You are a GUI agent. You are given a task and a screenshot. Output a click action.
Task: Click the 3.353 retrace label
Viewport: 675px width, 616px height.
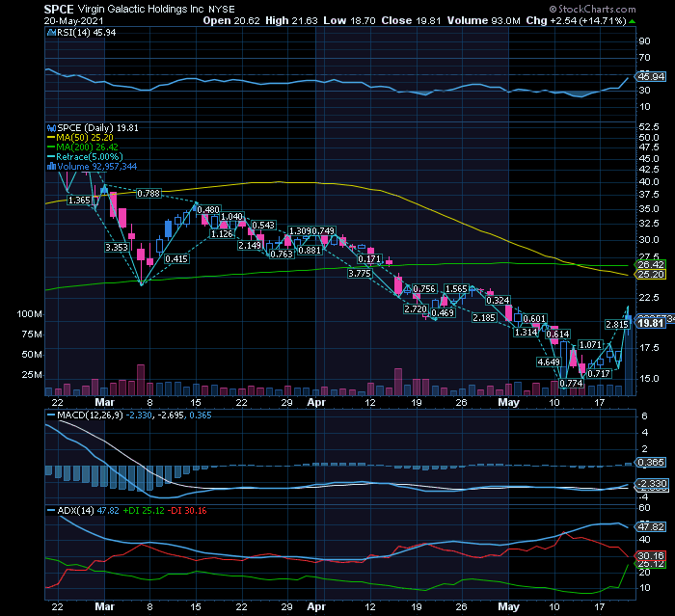(117, 247)
